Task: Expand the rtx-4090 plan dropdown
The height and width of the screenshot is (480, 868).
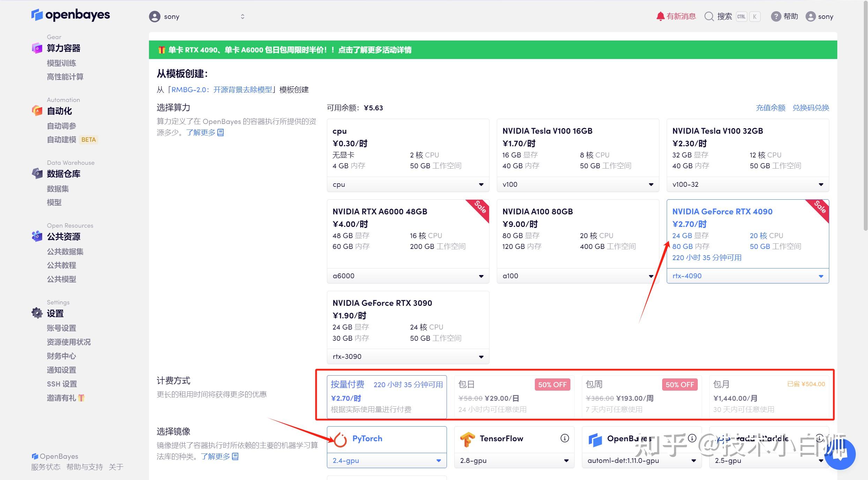Action: tap(747, 276)
